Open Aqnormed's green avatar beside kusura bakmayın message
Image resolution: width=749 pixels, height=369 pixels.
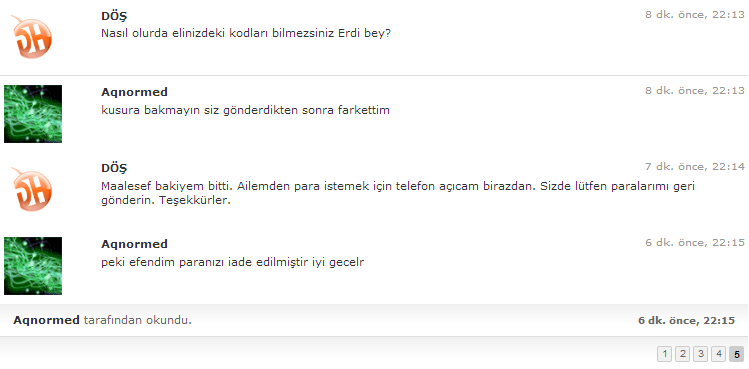click(33, 114)
